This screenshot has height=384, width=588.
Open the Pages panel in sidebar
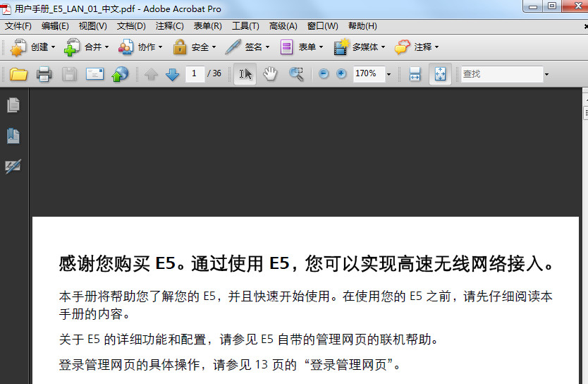[x=13, y=105]
